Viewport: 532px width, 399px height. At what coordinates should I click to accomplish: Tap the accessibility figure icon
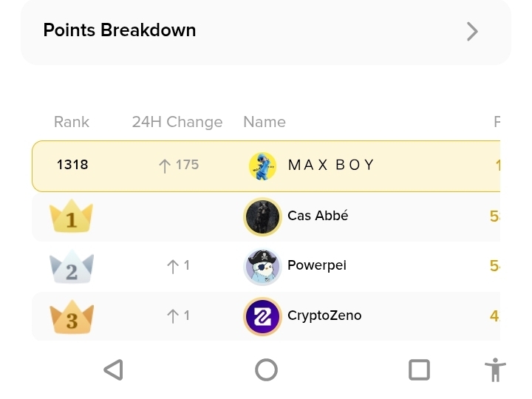coord(495,369)
